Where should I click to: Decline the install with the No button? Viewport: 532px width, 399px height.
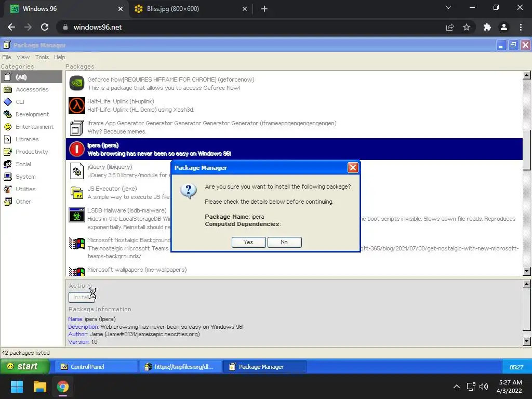click(x=284, y=242)
